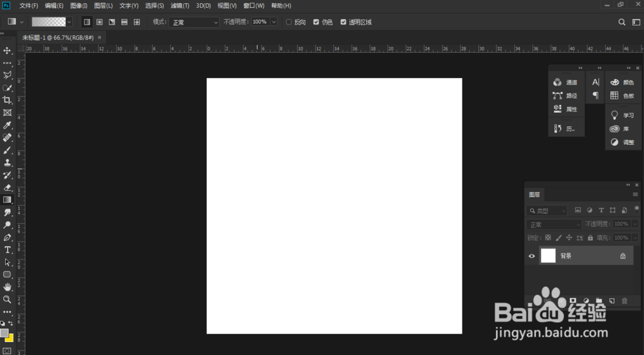
Task: Click the yellow background color swatch
Action: 10,338
